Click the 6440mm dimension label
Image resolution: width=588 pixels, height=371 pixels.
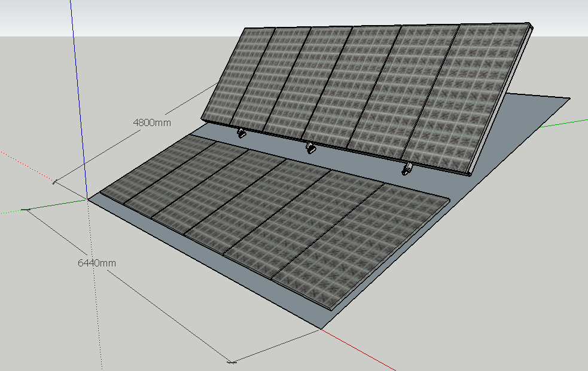(x=97, y=262)
